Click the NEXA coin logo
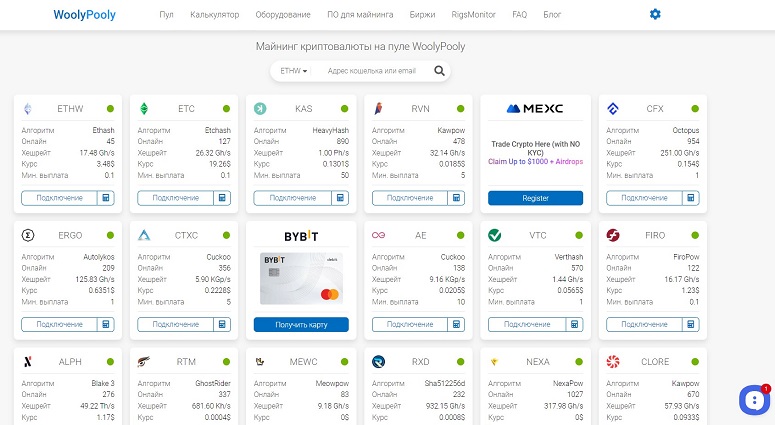This screenshot has height=425, width=775. click(494, 362)
